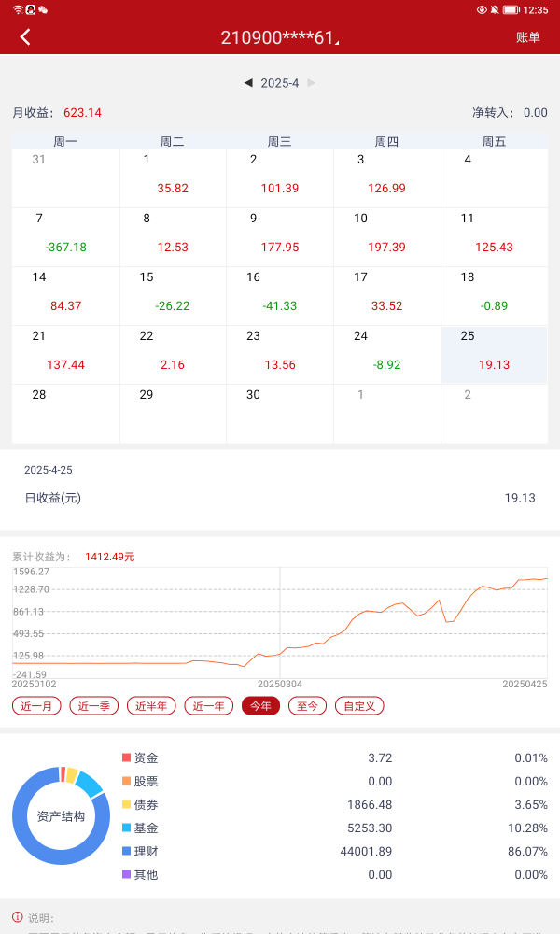Tap the next month arrow

pos(312,83)
